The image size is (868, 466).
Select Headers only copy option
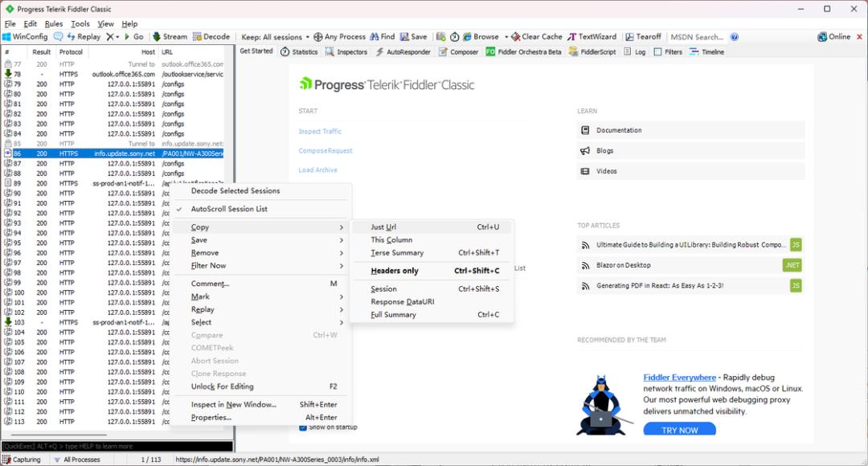[x=432, y=271]
